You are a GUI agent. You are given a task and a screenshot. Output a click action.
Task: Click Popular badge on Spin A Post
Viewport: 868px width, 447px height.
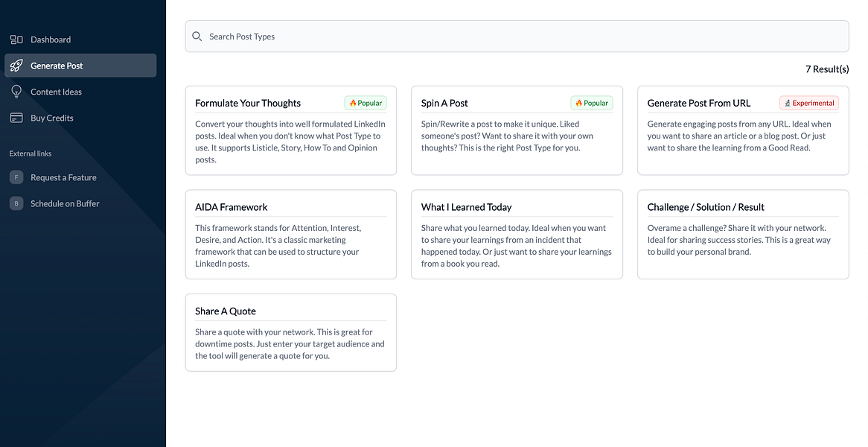pos(592,103)
